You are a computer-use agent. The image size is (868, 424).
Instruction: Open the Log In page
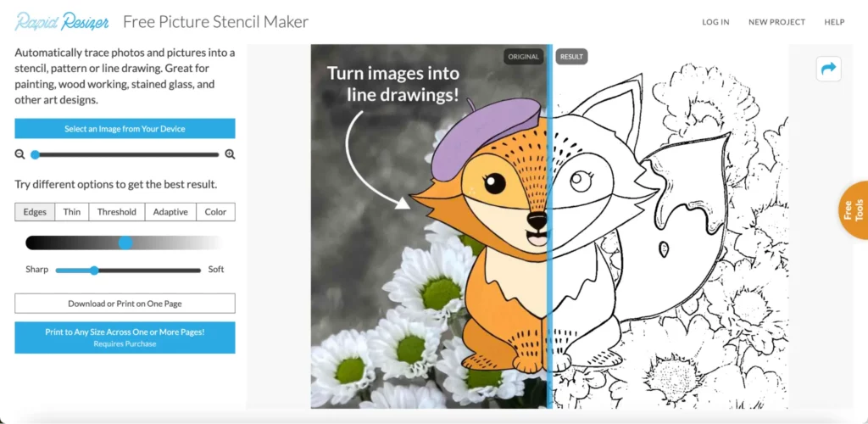[x=715, y=22]
